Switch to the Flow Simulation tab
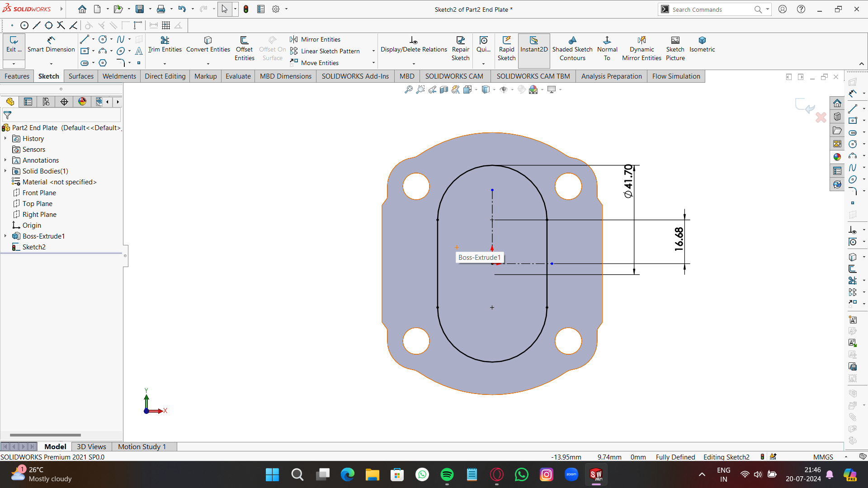Viewport: 868px width, 488px height. pyautogui.click(x=676, y=76)
